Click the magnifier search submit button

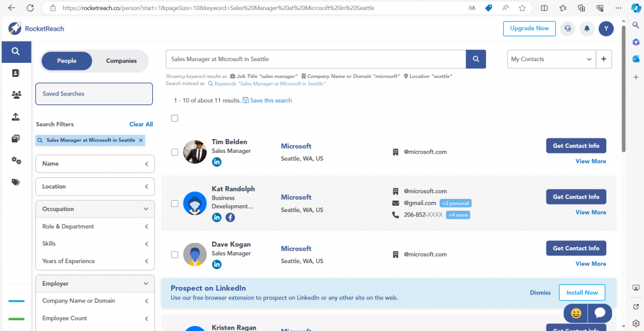(x=475, y=59)
